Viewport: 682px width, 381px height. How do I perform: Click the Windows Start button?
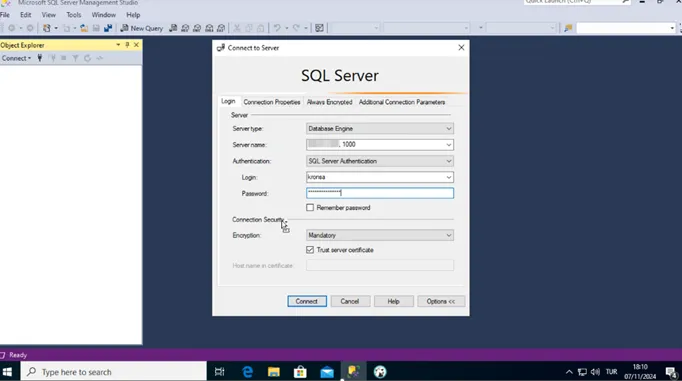[7, 372]
